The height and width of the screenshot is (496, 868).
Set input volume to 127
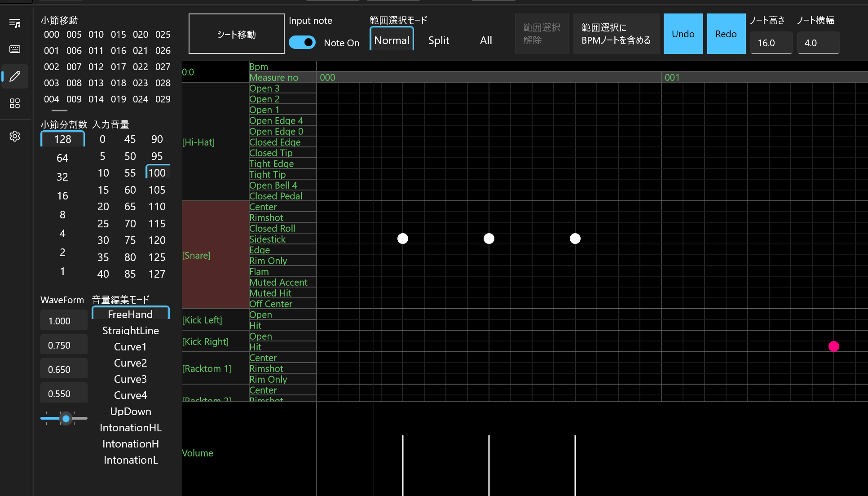(x=157, y=274)
